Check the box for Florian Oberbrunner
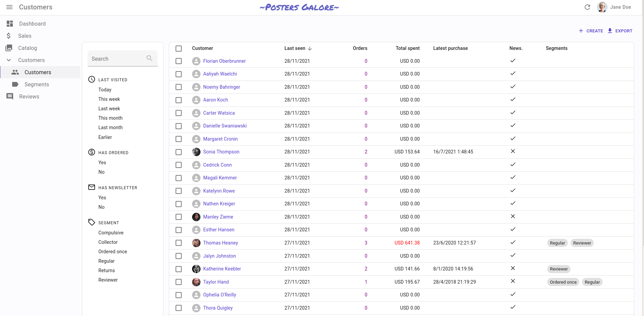 click(179, 61)
